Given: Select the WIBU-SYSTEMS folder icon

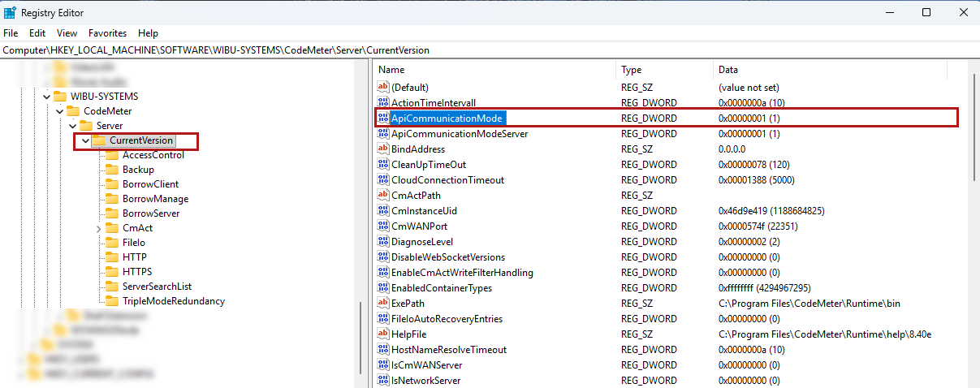Looking at the screenshot, I should point(62,97).
